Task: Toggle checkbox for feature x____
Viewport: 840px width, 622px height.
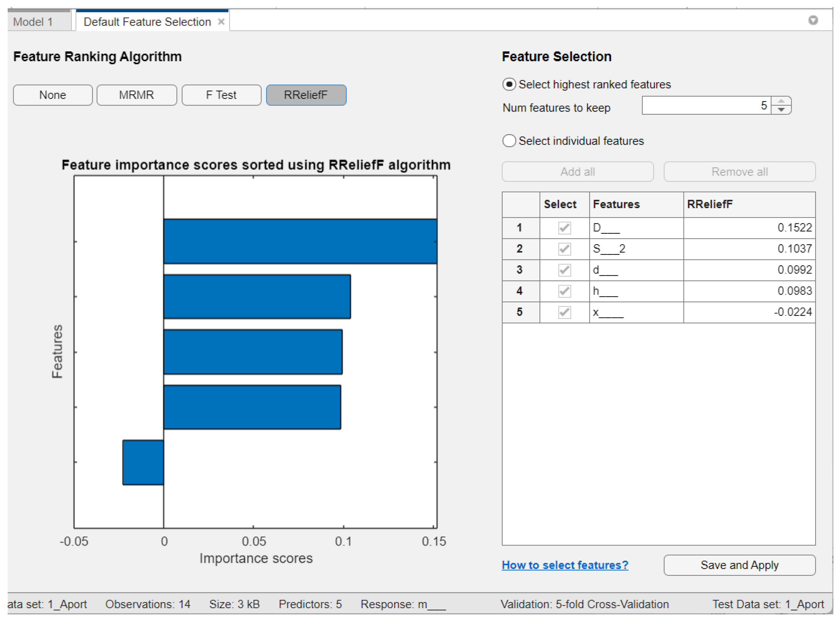Action: [564, 312]
